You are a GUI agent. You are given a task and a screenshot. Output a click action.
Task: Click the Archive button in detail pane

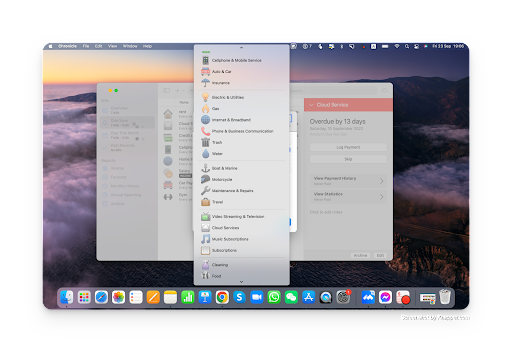point(360,255)
